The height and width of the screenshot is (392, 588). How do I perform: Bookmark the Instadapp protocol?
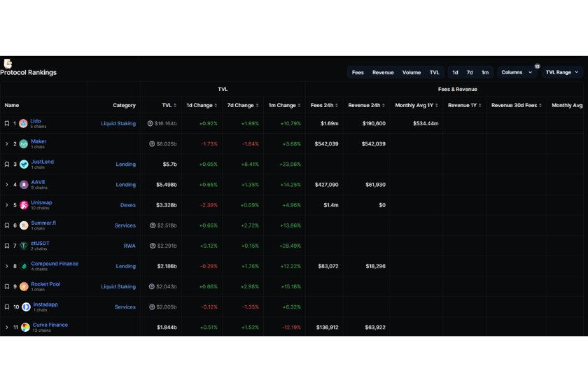7,307
